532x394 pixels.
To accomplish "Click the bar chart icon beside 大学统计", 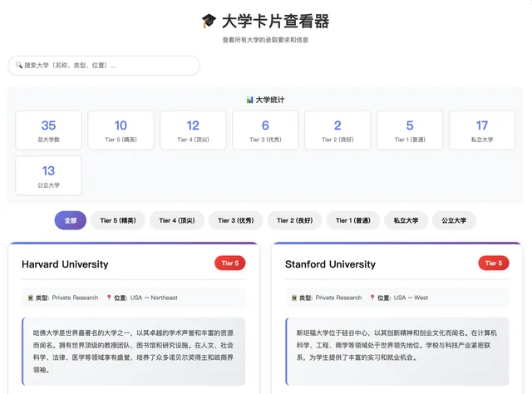I will (249, 100).
